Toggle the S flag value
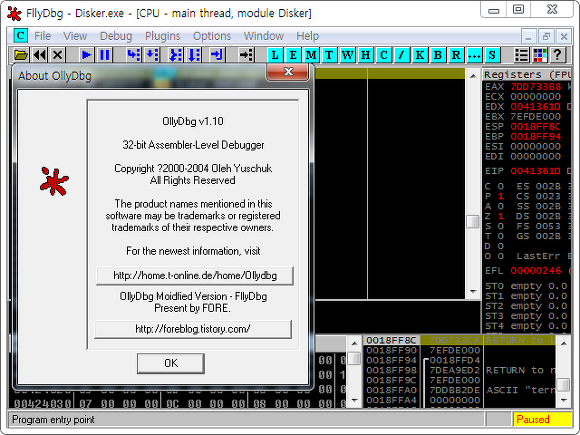The width and height of the screenshot is (580, 435). [x=500, y=226]
